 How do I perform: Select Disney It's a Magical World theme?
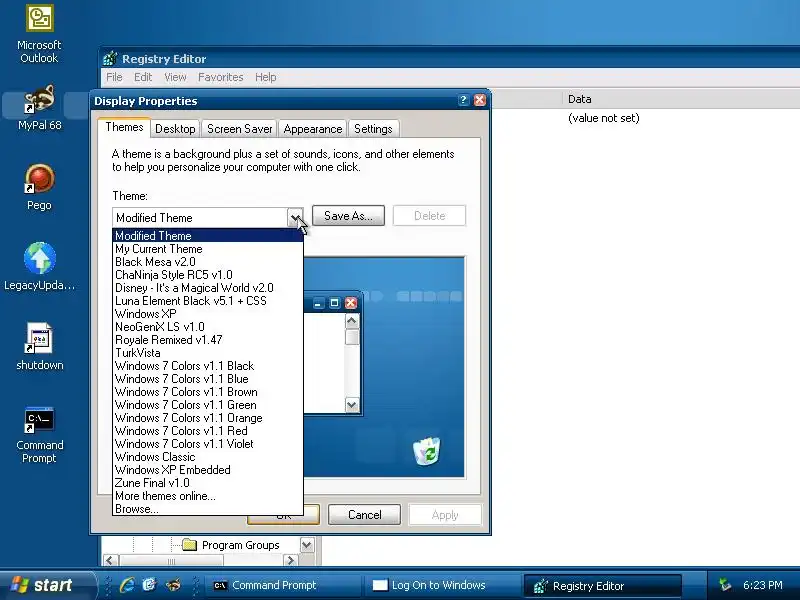coord(208,288)
